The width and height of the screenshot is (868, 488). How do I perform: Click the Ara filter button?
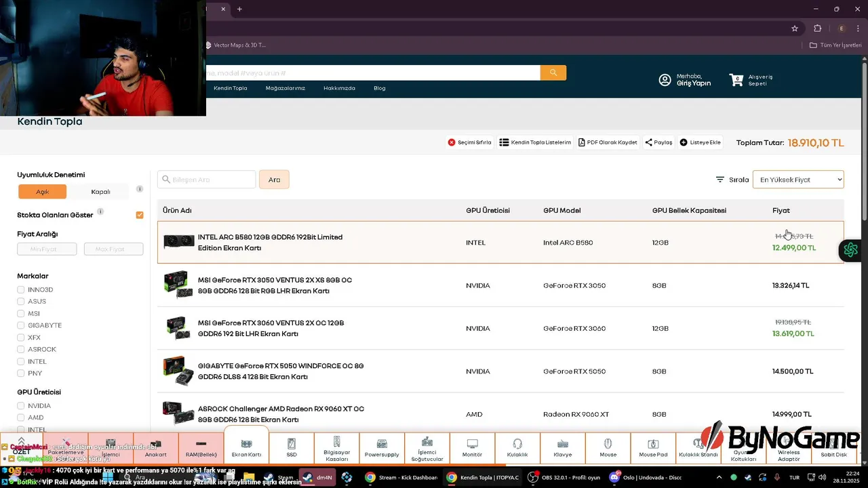(x=274, y=180)
